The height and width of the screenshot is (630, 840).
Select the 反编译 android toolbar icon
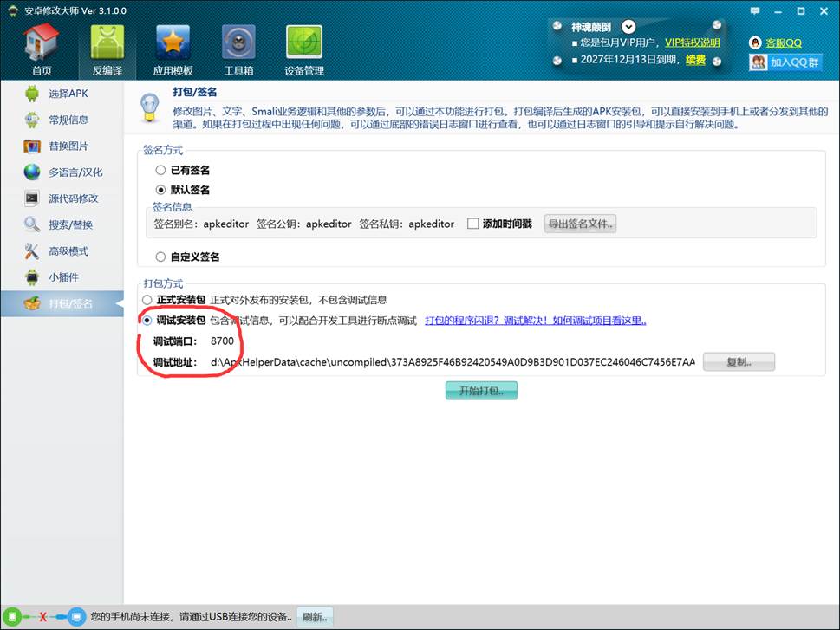[x=107, y=42]
